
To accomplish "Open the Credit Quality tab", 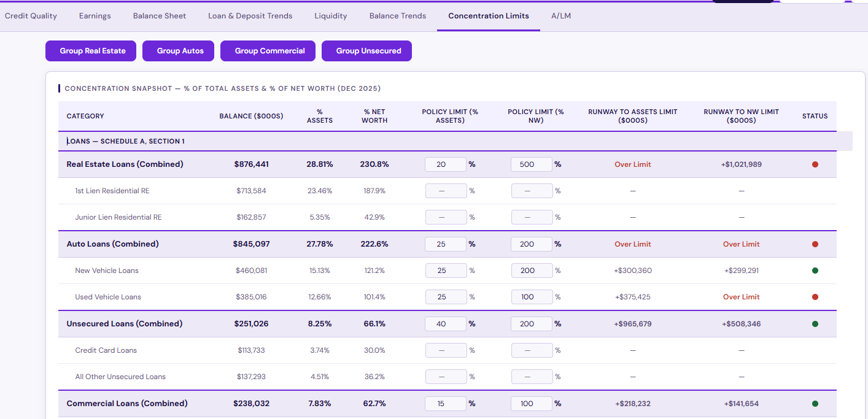I will point(31,16).
